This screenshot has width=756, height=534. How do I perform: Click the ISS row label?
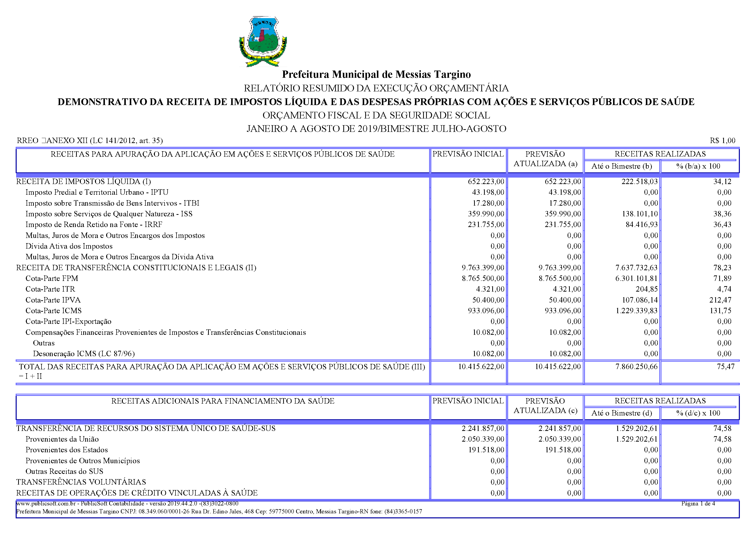109,214
